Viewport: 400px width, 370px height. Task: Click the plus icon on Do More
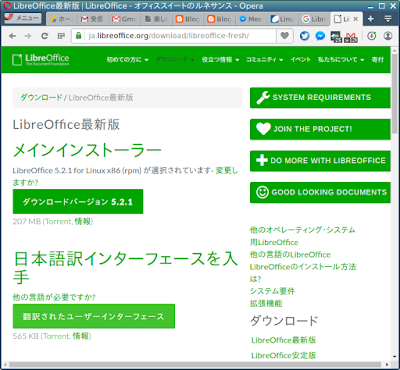262,160
